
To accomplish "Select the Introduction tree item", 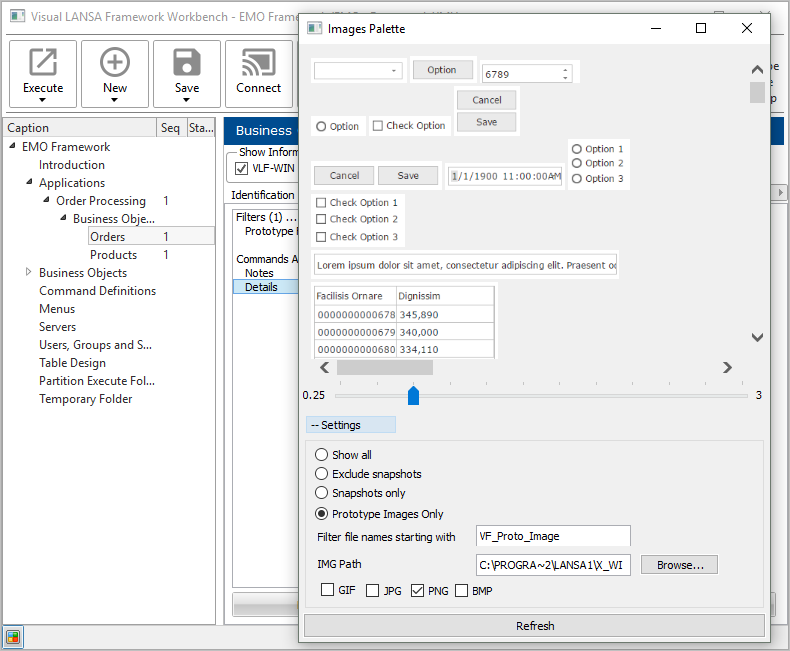I will [x=72, y=165].
